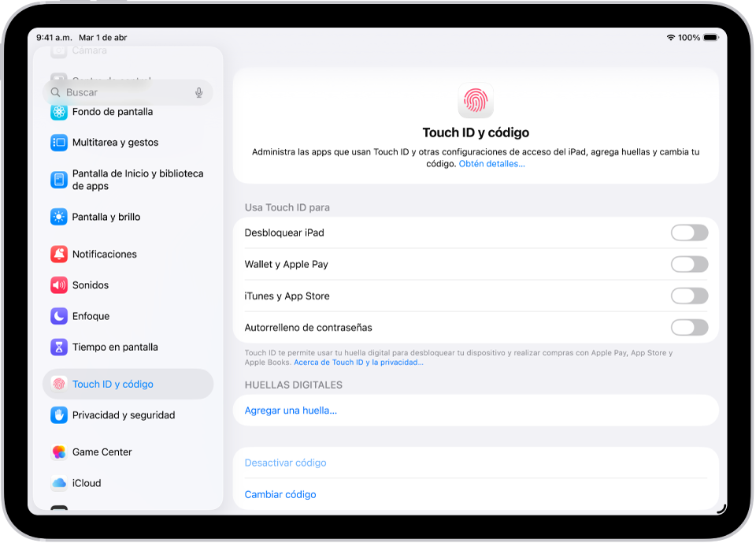Open Tiempo en pantalla settings

pos(128,347)
